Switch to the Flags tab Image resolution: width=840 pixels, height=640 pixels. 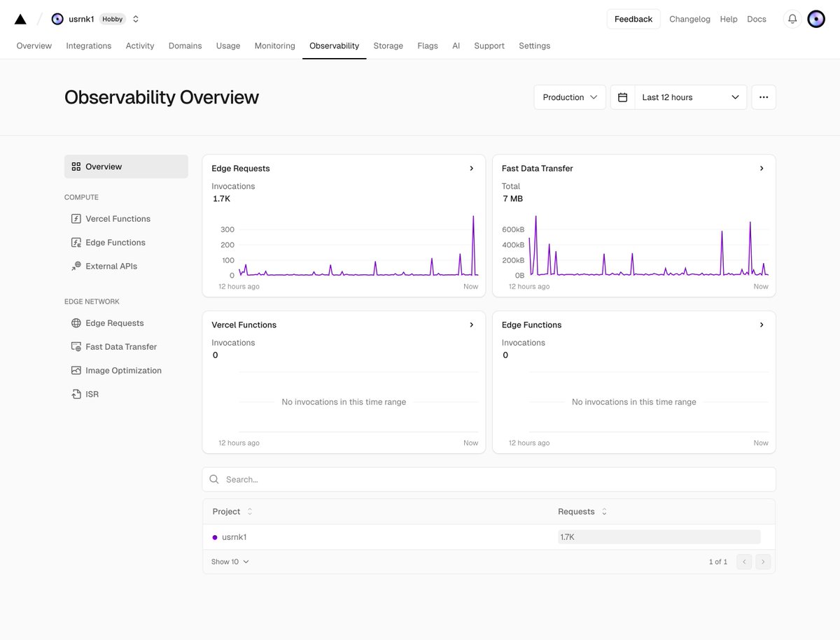[x=428, y=46]
